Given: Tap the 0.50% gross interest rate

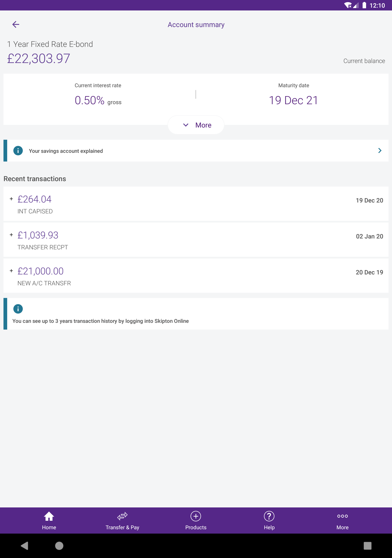Looking at the screenshot, I should coord(98,100).
